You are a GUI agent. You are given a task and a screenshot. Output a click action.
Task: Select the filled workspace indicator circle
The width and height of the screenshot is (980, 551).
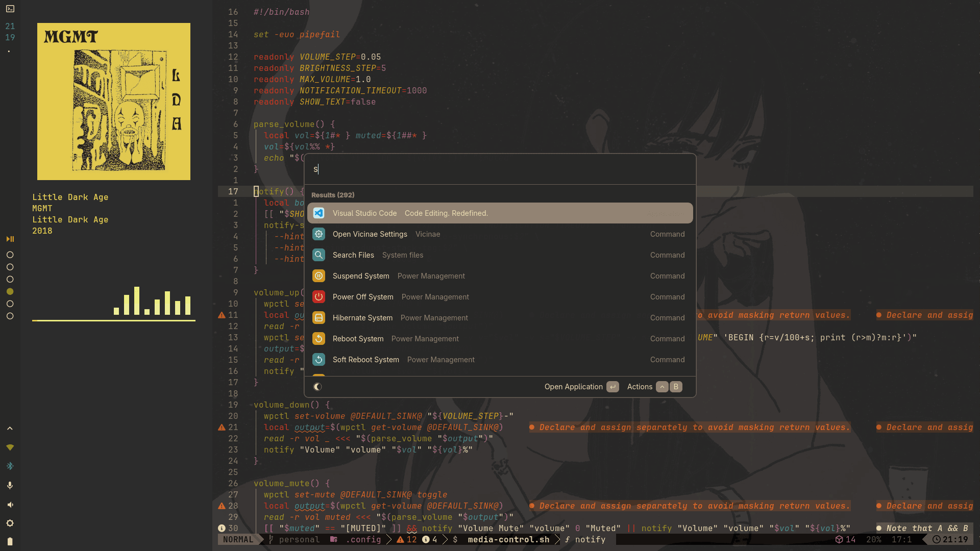coord(10,291)
